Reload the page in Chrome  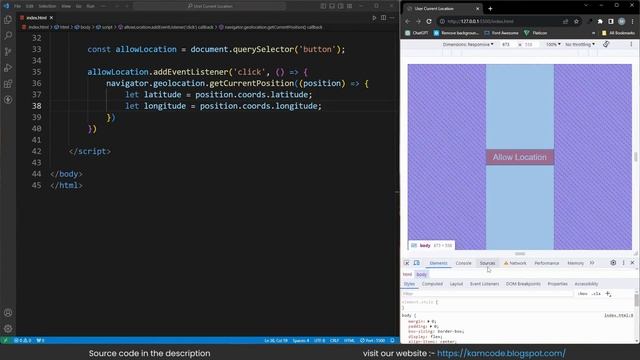429,21
